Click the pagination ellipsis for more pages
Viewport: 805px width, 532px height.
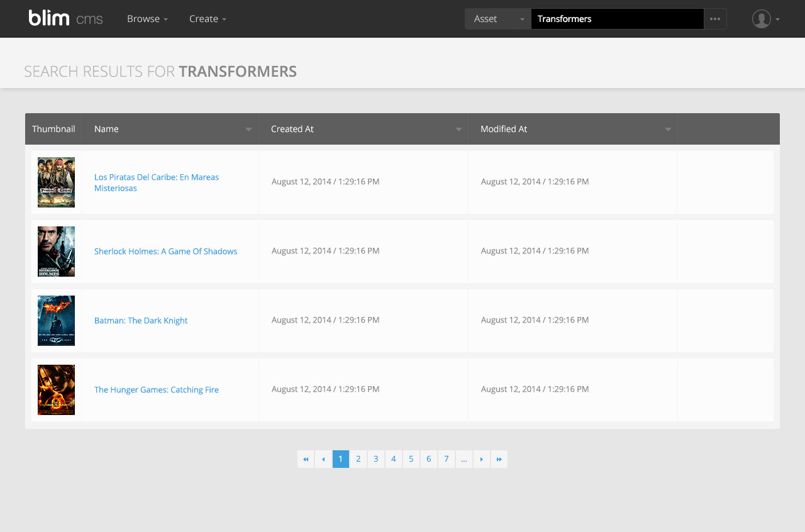(x=464, y=459)
